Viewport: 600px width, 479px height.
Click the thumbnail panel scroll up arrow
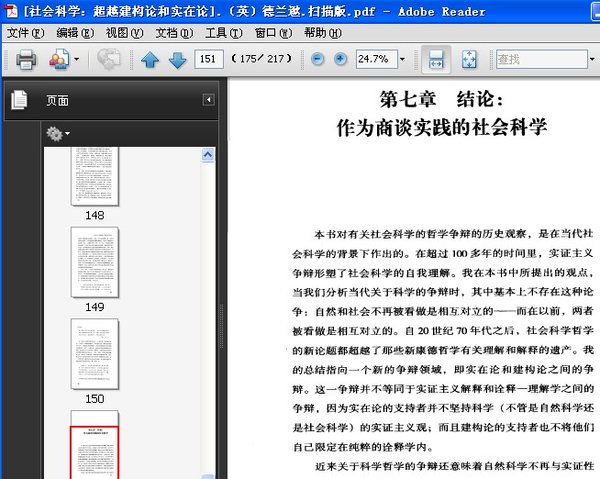208,155
